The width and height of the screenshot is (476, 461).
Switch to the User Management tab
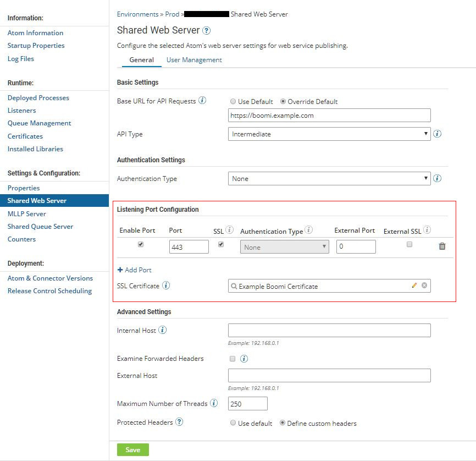pyautogui.click(x=194, y=59)
